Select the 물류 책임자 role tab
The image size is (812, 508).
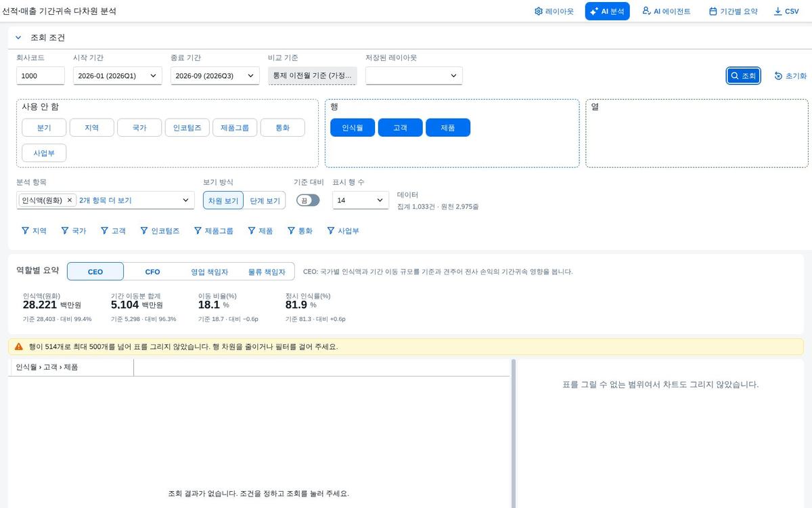point(266,272)
